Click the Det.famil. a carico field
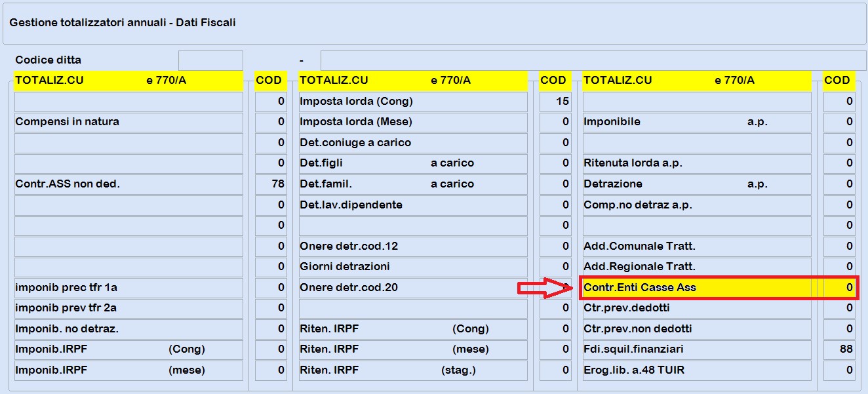Image resolution: width=868 pixels, height=394 pixels. tap(413, 184)
